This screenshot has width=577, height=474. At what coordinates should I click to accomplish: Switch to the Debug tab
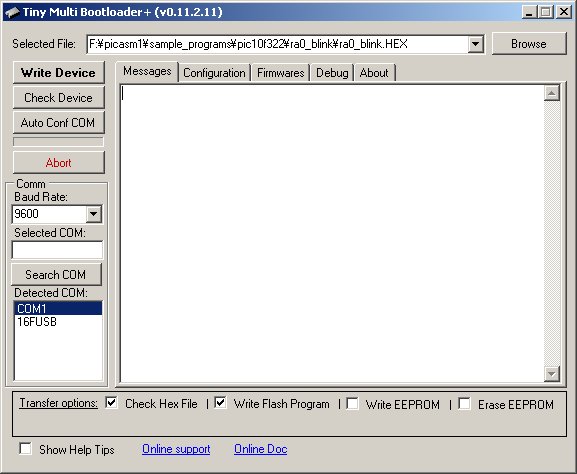coord(332,73)
